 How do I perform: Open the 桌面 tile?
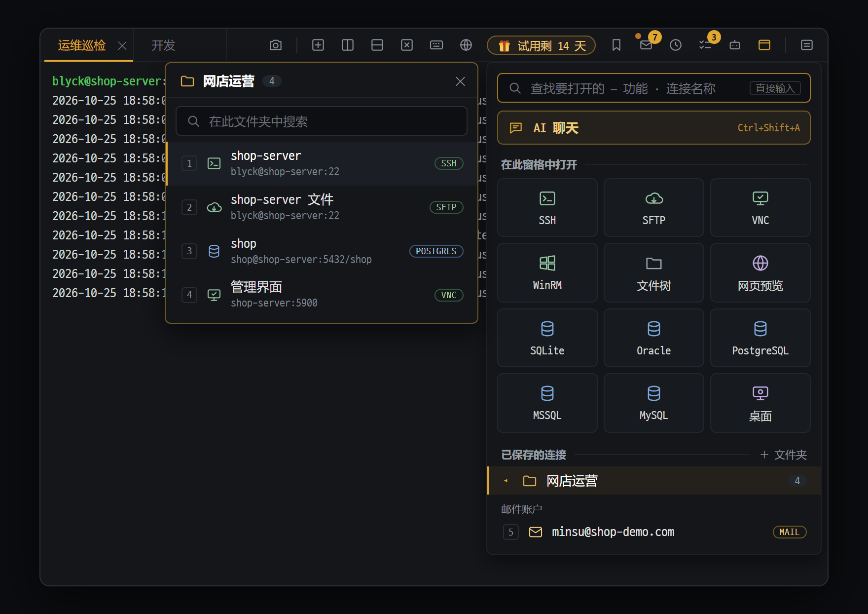[760, 403]
